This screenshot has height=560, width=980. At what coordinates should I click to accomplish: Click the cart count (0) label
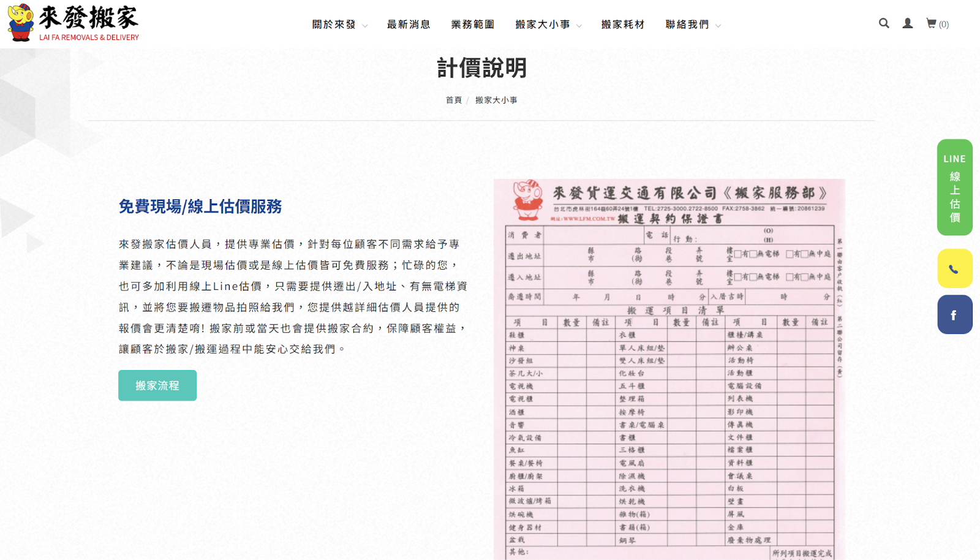coord(944,25)
